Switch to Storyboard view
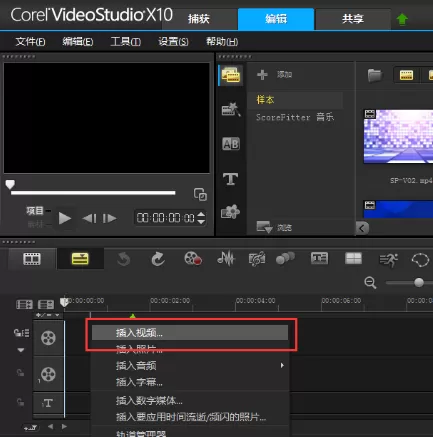The width and height of the screenshot is (433, 437). [32, 259]
